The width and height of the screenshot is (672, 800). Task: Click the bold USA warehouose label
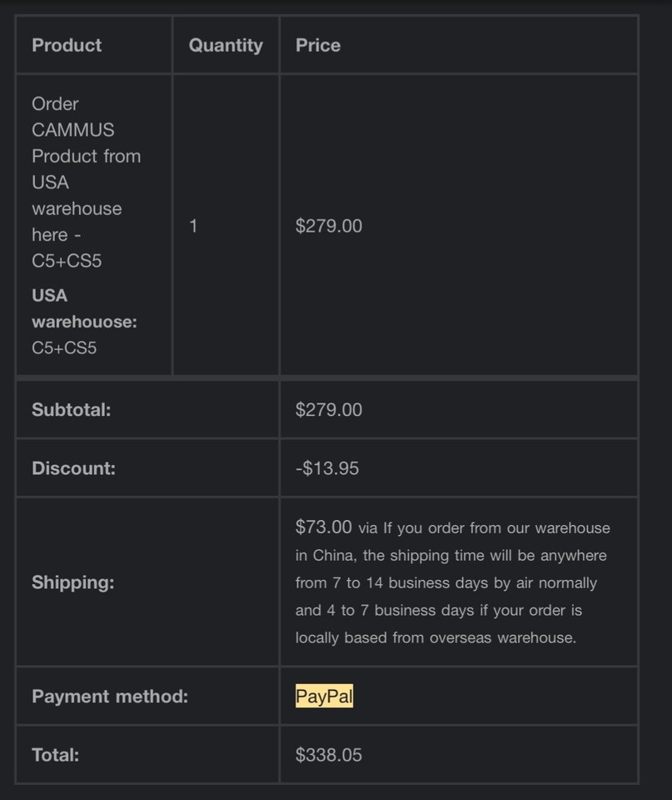point(84,308)
